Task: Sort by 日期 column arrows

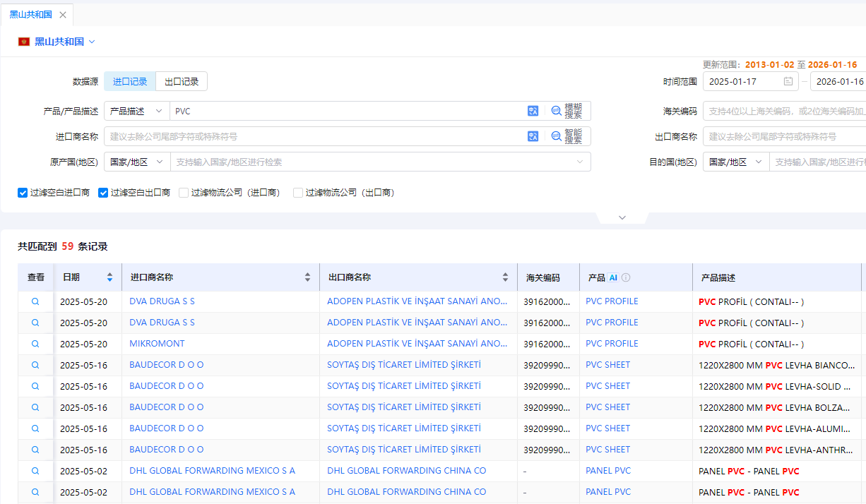Action: 109,277
